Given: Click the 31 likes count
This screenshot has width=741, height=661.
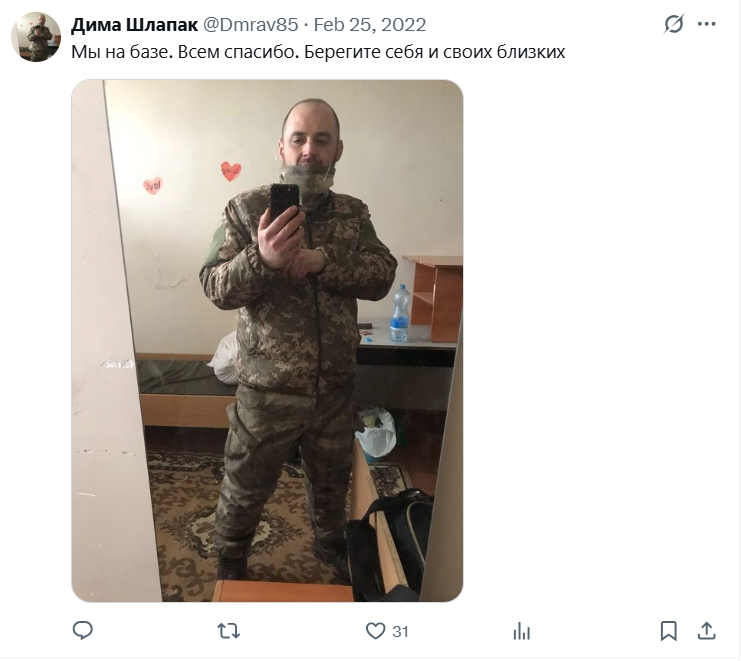Looking at the screenshot, I should click(x=400, y=632).
